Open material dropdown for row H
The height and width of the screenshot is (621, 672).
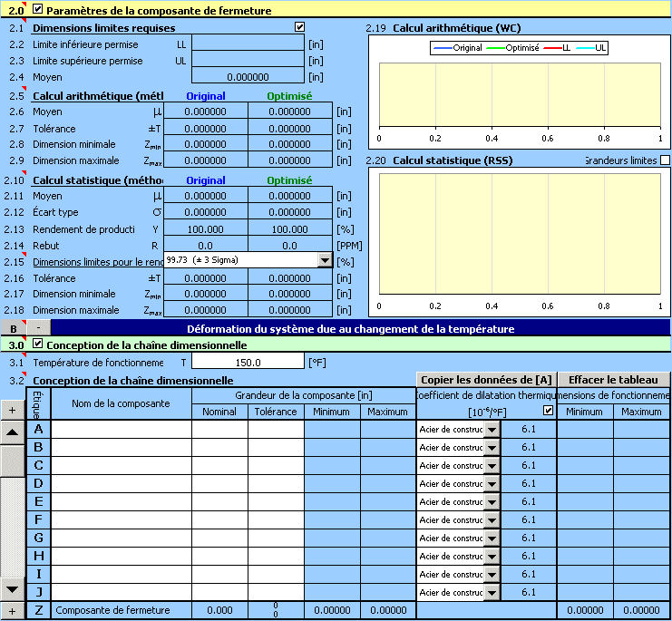(x=492, y=557)
